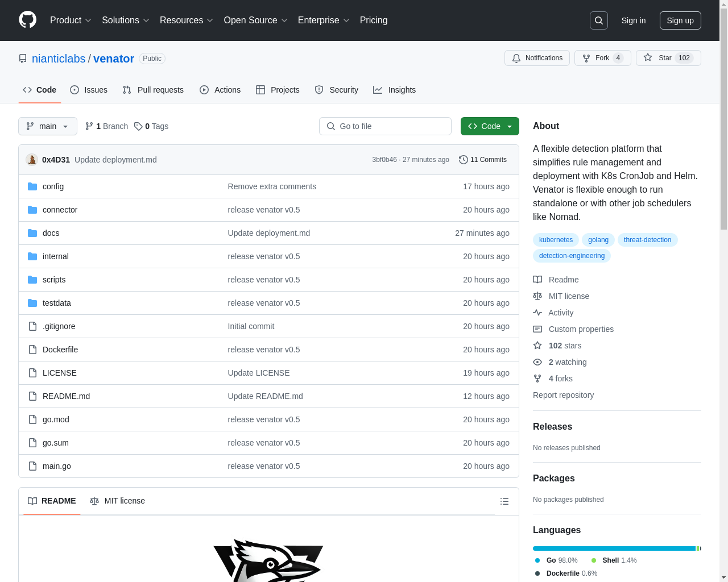Click the Shell language entry
728x582 pixels.
point(614,560)
